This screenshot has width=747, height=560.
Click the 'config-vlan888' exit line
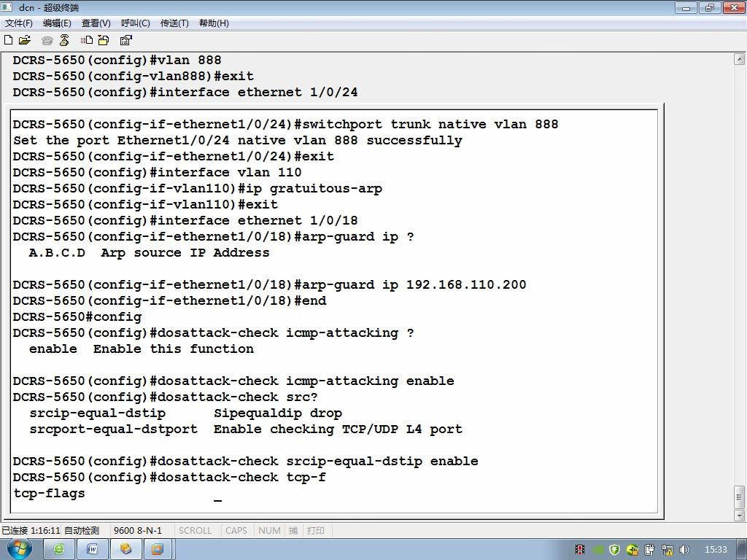click(x=133, y=76)
